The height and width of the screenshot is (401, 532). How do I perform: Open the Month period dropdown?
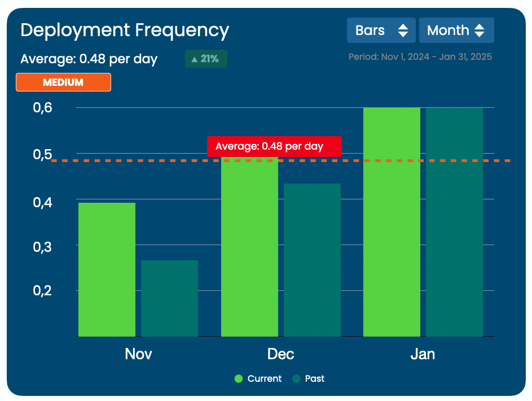coord(456,30)
